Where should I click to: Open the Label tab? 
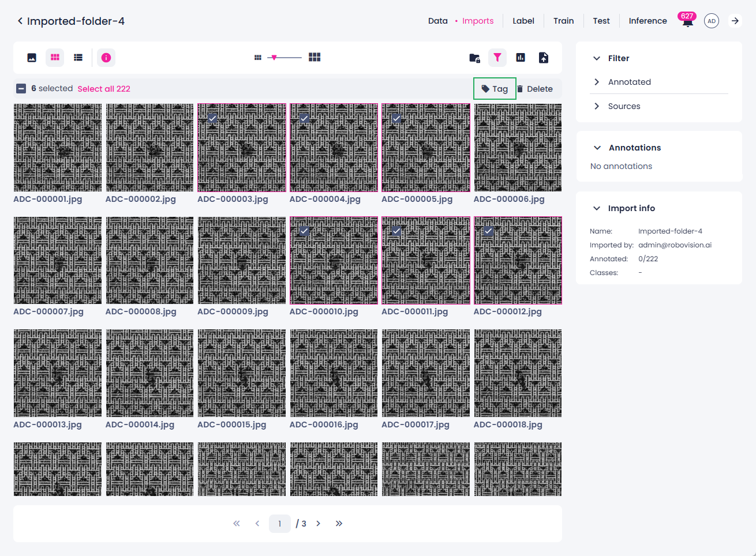pyautogui.click(x=523, y=21)
